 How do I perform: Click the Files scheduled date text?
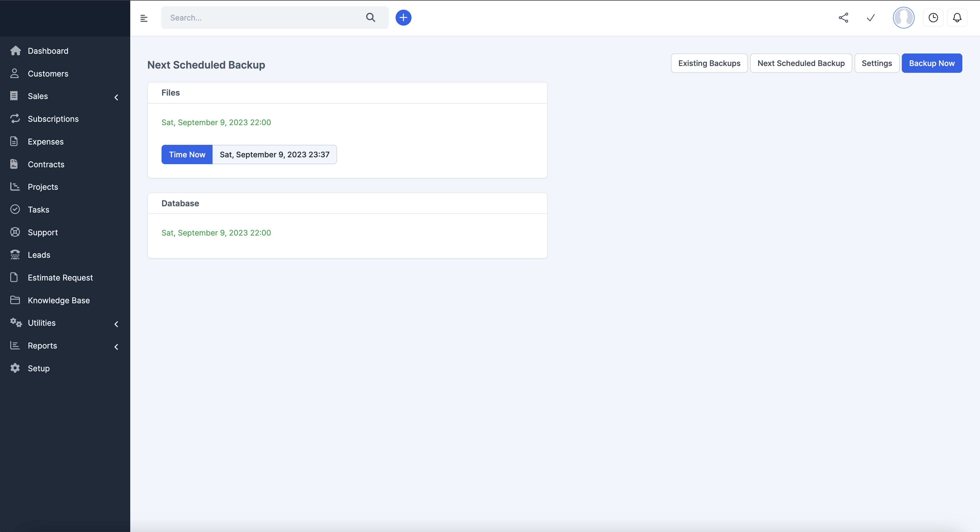pyautogui.click(x=216, y=122)
